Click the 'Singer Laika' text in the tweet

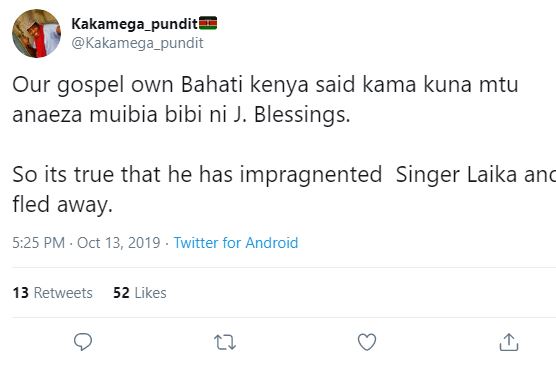click(x=456, y=174)
